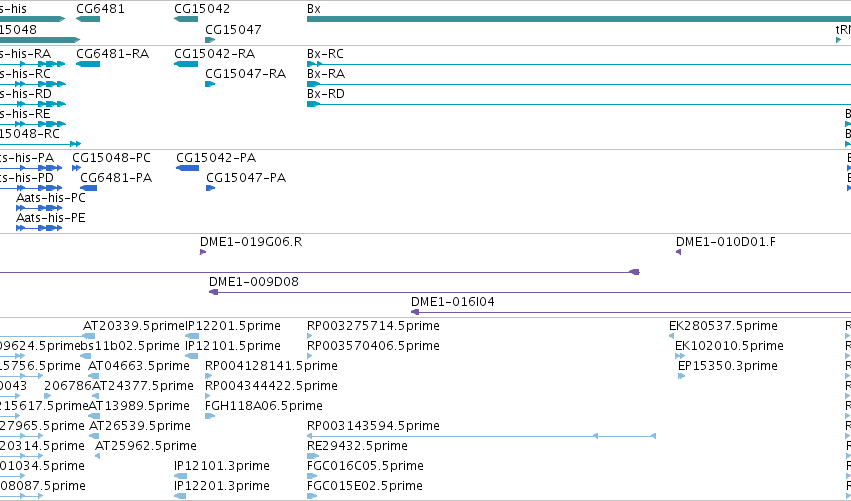
Task: Click the DME1-016I04 purple arrowhead
Action: pos(415,312)
